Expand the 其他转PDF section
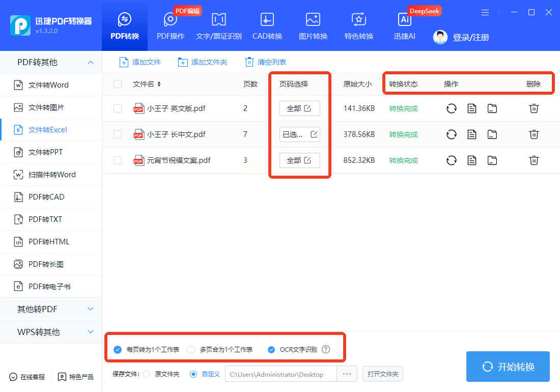The width and height of the screenshot is (560, 392). tap(91, 309)
